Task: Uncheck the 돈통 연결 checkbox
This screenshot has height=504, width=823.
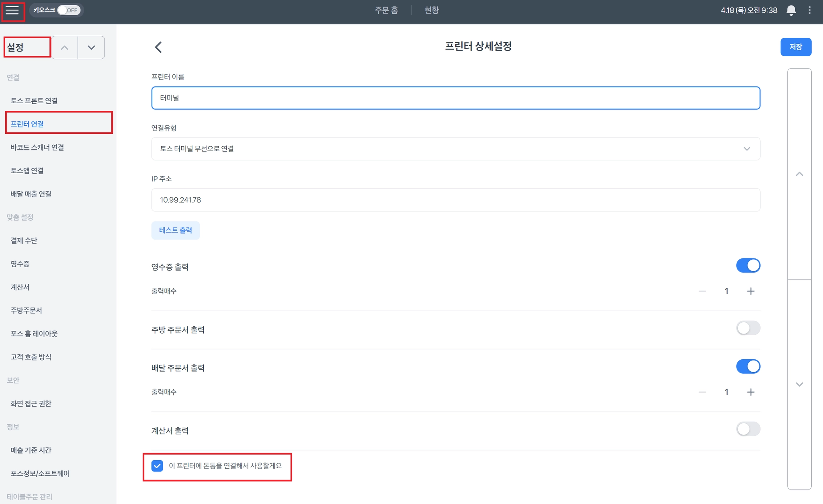Action: (x=157, y=466)
